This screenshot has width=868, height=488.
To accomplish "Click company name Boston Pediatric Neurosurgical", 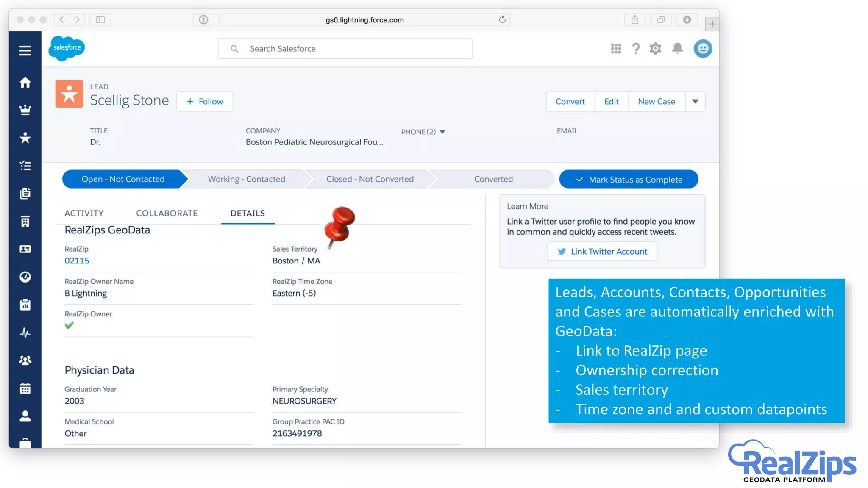I will point(314,142).
